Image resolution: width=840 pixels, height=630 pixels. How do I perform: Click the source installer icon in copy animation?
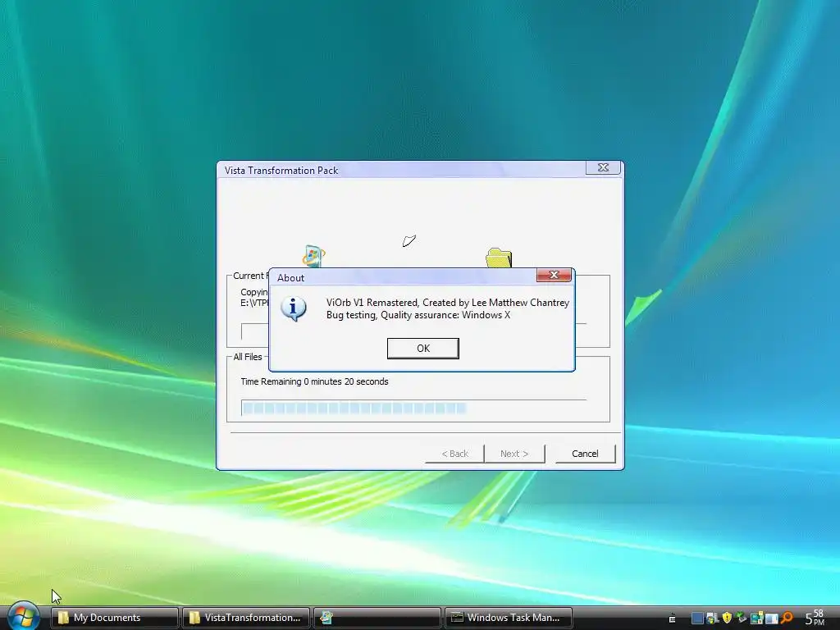point(314,256)
